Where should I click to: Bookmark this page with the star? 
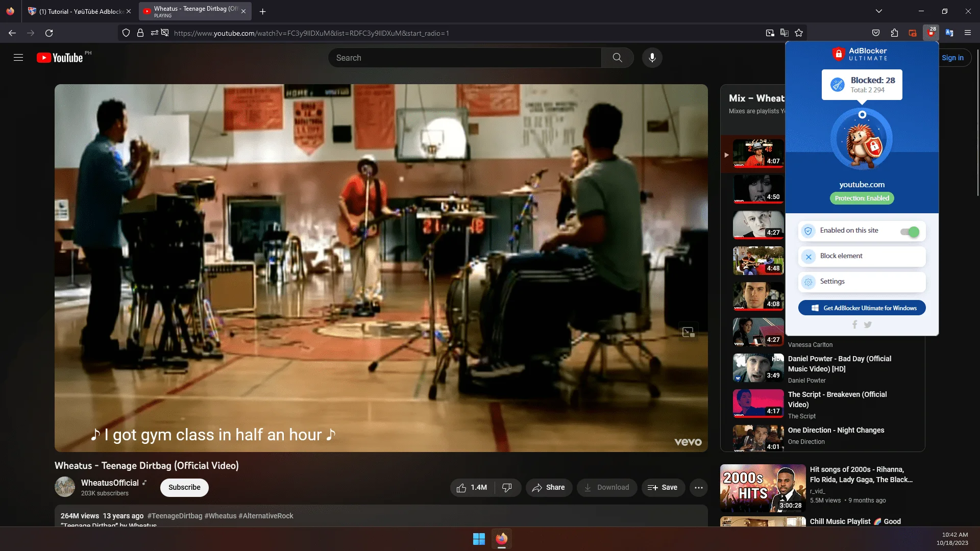(x=799, y=33)
